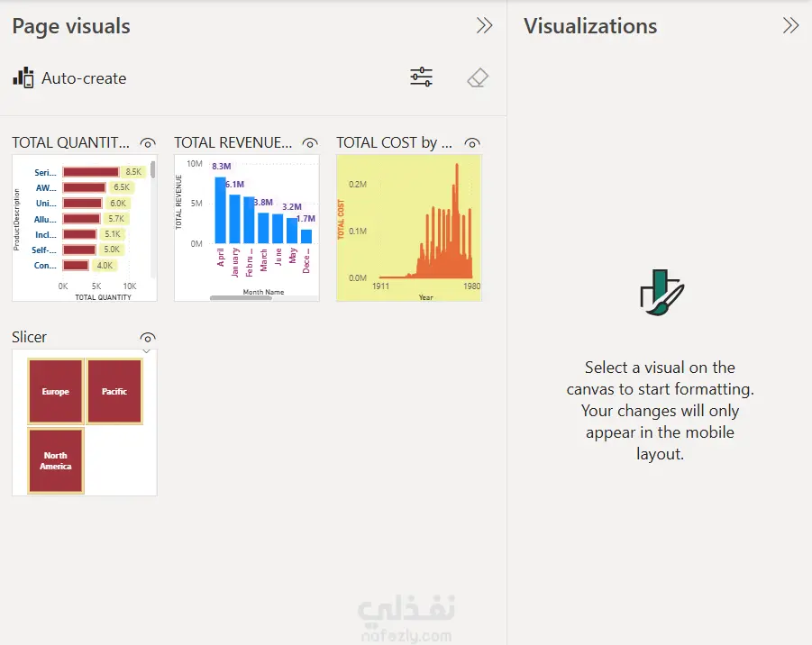The height and width of the screenshot is (645, 812).
Task: Click the format paintbrush icon in Visualizations
Action: (x=661, y=292)
